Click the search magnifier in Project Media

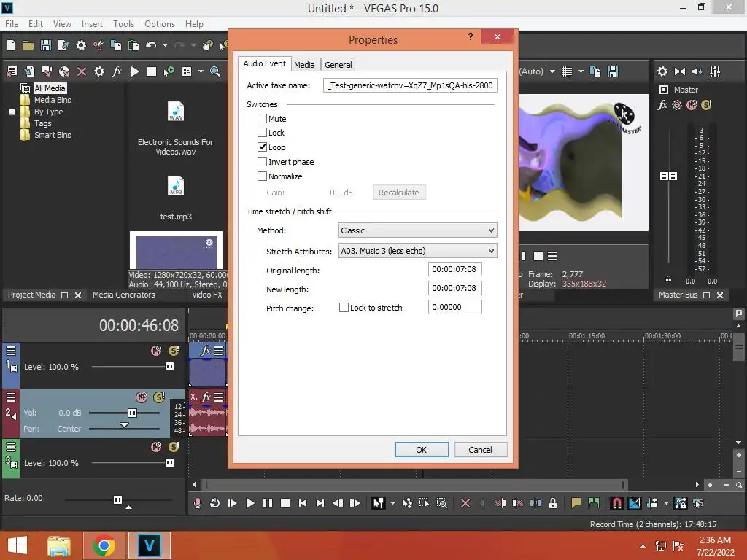point(215,71)
